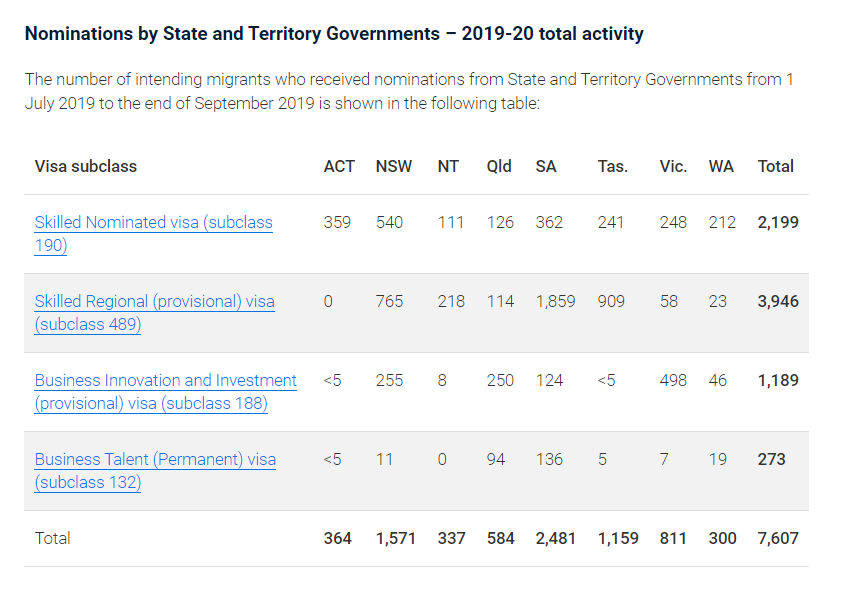Screen dimensions: 850x600
Task: Click the Visa subclass column header
Action: [86, 166]
